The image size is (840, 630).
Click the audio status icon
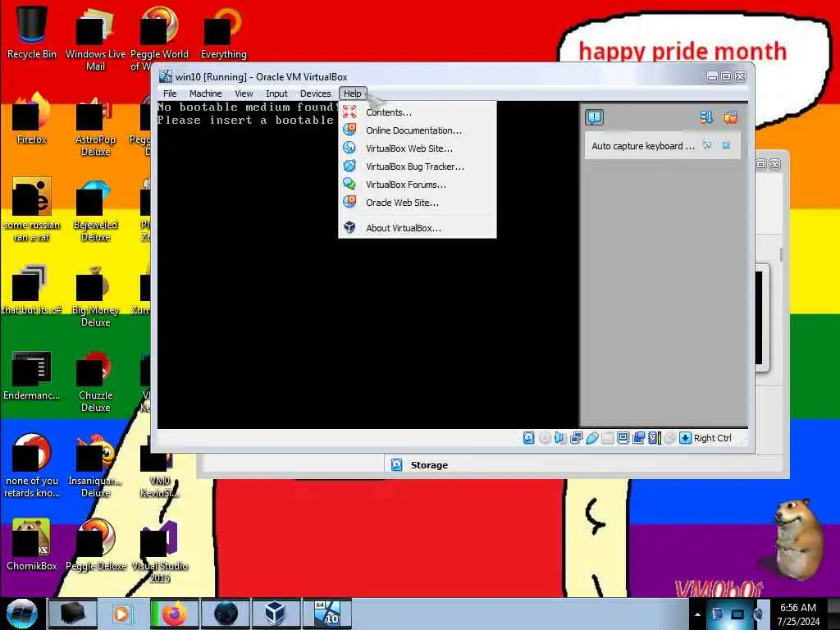[560, 438]
